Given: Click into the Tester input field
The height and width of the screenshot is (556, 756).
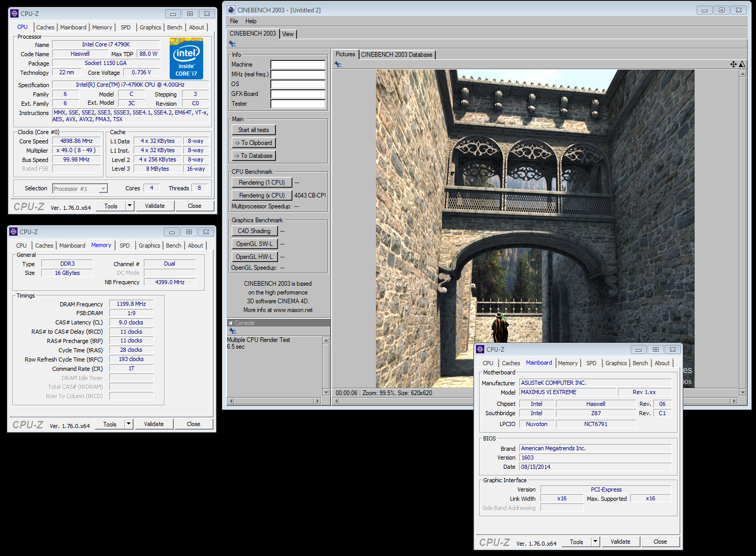Looking at the screenshot, I should click(x=298, y=104).
